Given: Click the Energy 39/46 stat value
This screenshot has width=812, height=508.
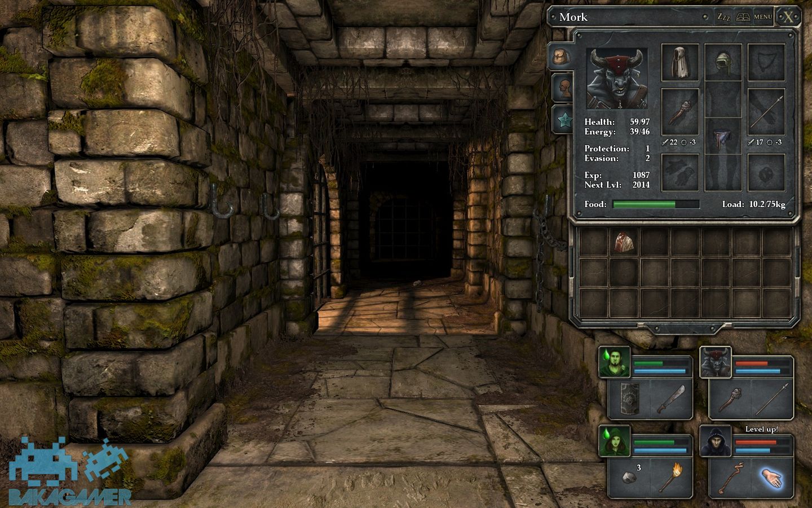Looking at the screenshot, I should [639, 132].
